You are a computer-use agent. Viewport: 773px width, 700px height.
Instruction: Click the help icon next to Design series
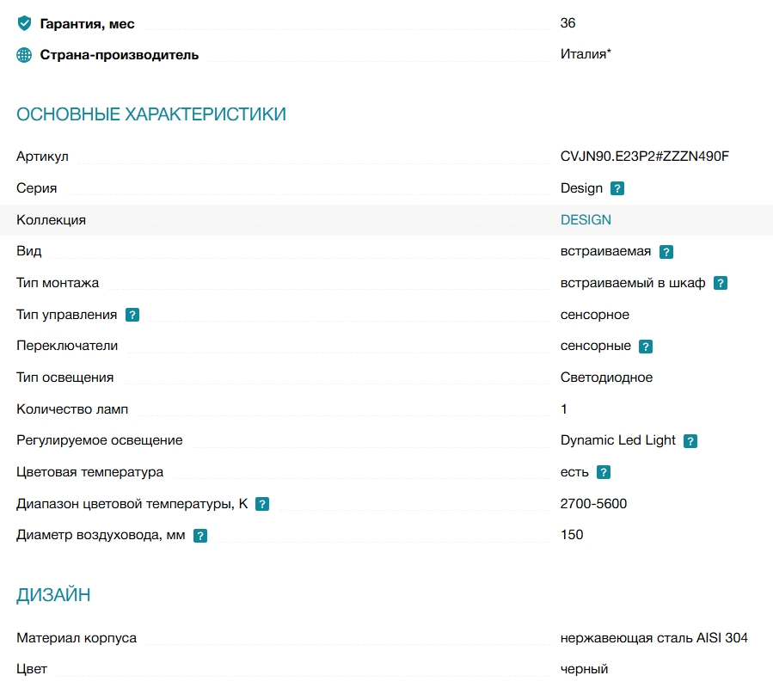click(617, 188)
